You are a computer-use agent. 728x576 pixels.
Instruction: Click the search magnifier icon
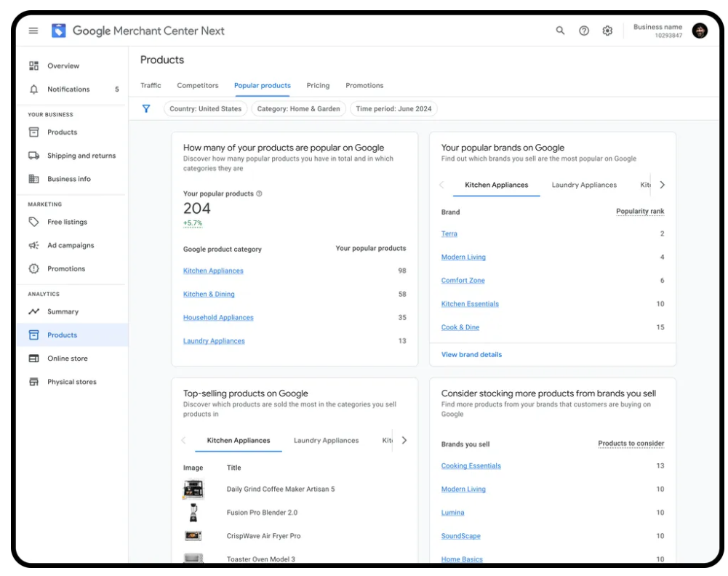(560, 31)
